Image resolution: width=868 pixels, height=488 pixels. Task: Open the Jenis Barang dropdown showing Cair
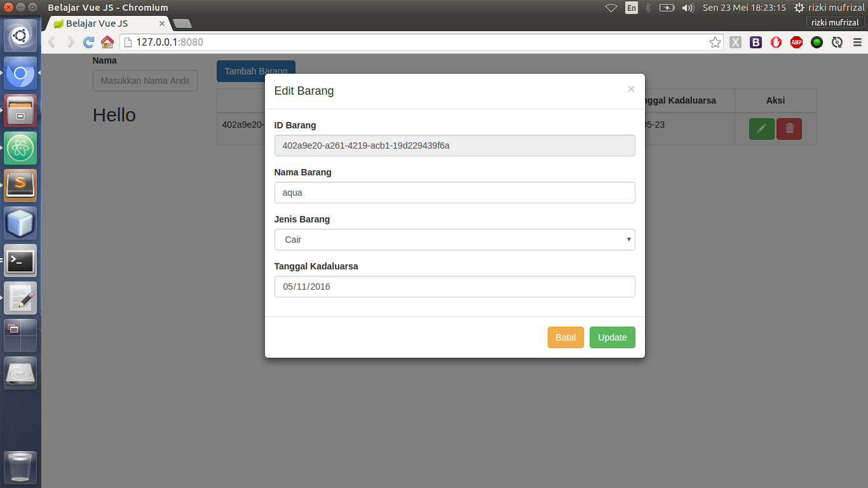pos(454,240)
